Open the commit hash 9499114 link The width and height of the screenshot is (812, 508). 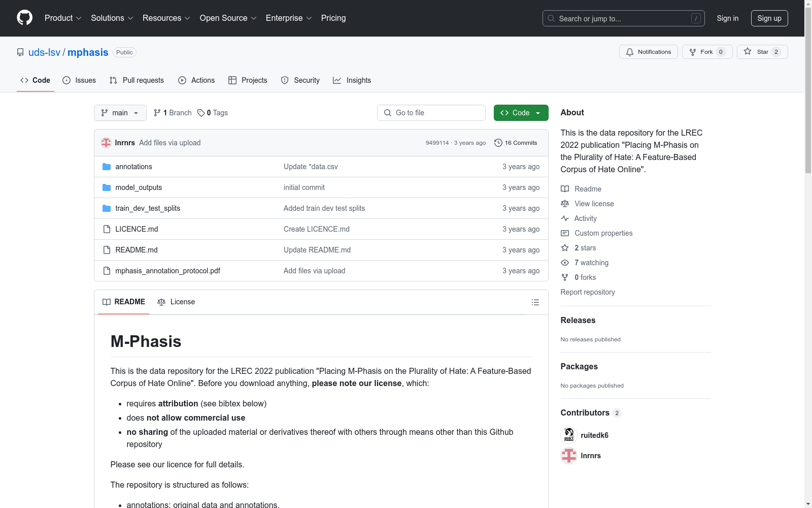[437, 143]
